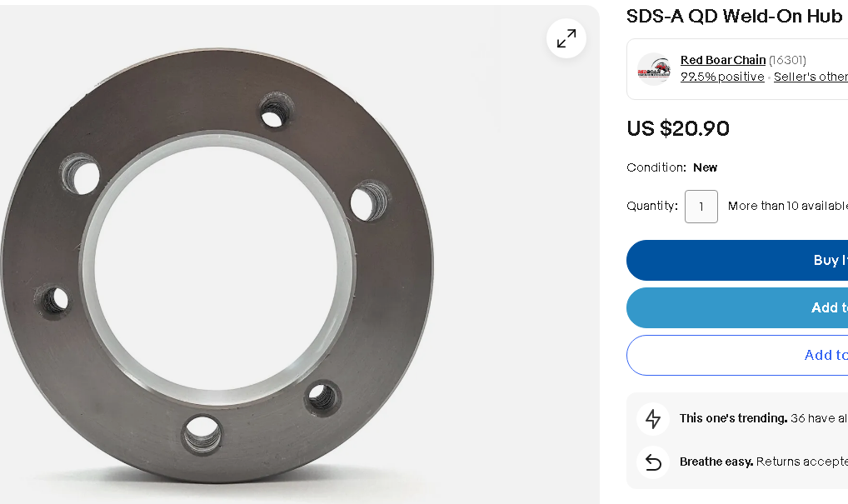Click the US $20.90 price text
848x504 pixels.
pos(678,128)
